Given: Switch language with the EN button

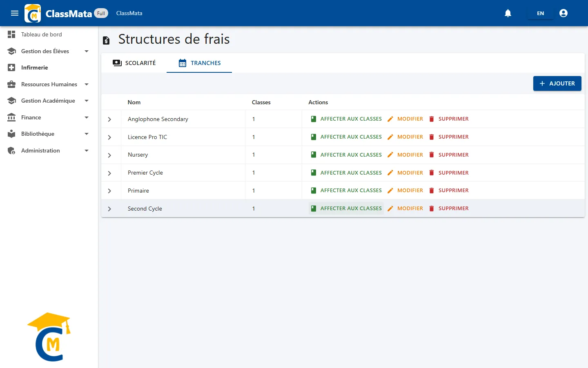Looking at the screenshot, I should 540,13.
